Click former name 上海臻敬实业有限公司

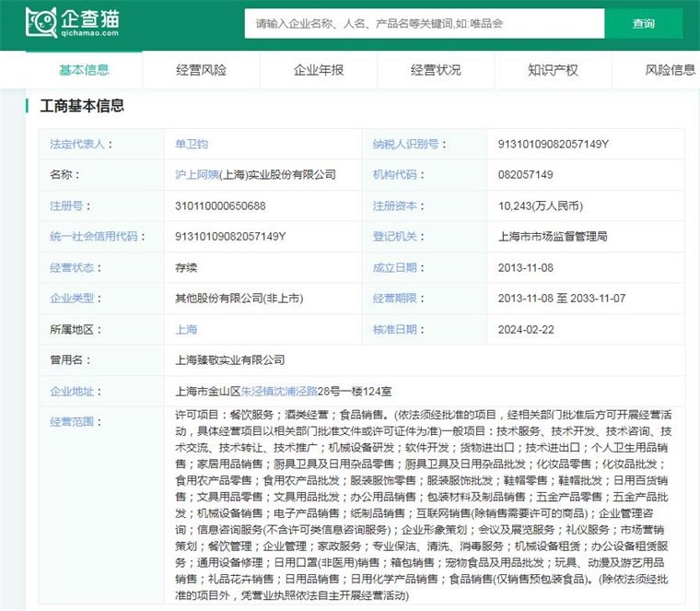click(229, 360)
